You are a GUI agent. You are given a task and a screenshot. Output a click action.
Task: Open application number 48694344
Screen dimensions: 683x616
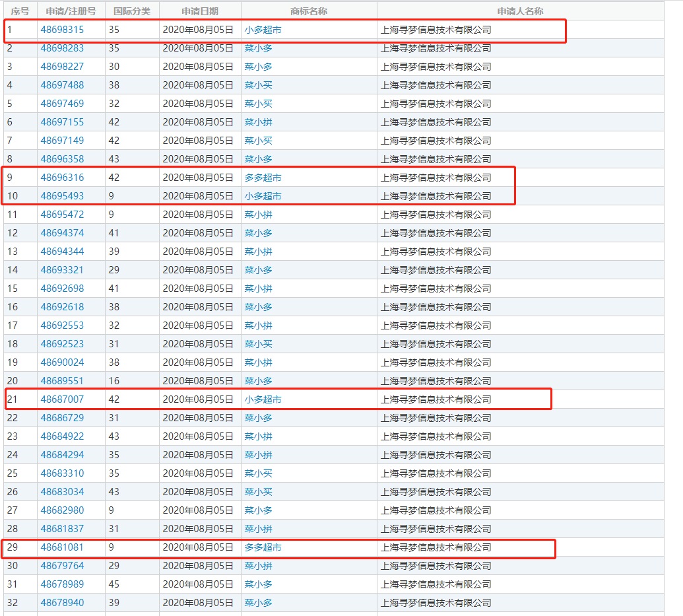coord(62,252)
